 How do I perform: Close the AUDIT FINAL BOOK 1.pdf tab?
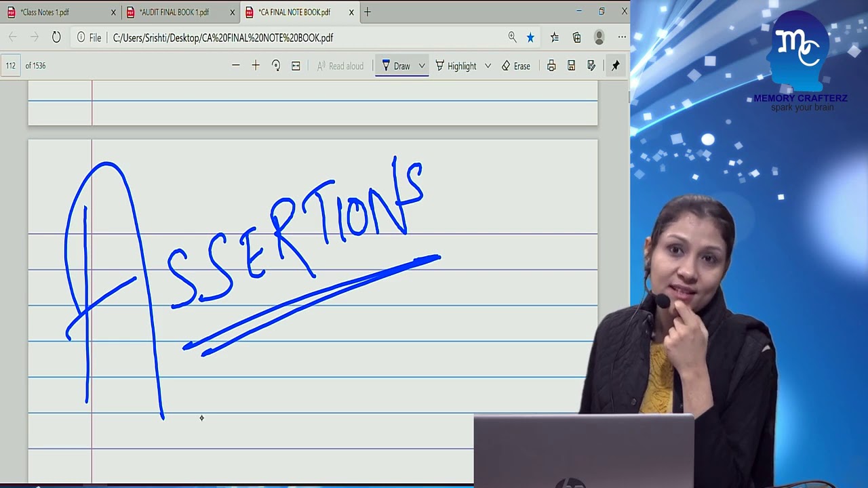coord(233,12)
